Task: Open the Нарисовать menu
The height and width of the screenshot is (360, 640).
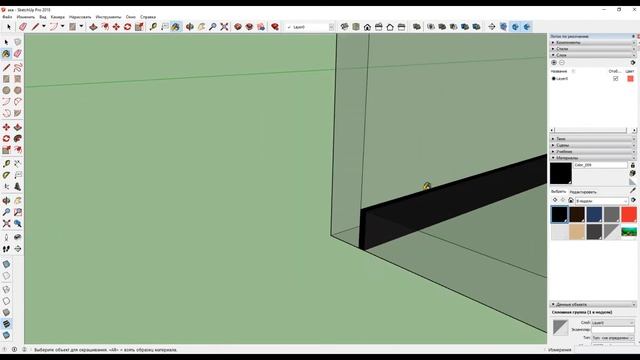Action: coord(80,17)
